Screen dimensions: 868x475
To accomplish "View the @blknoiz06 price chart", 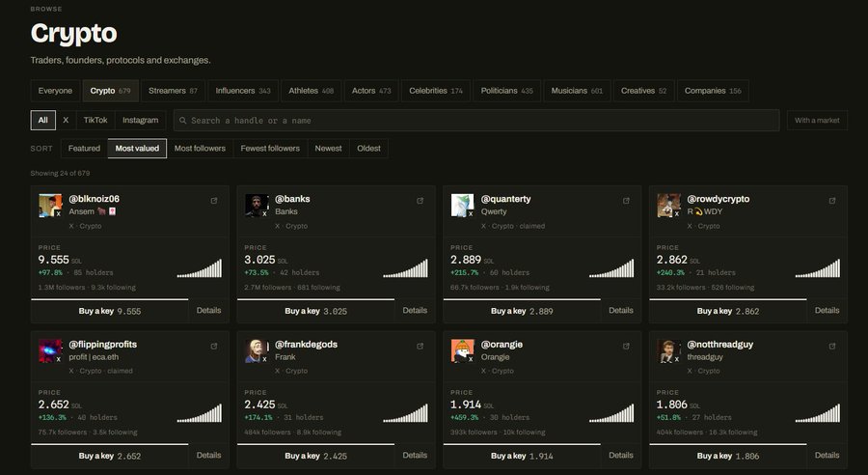I will pos(200,268).
